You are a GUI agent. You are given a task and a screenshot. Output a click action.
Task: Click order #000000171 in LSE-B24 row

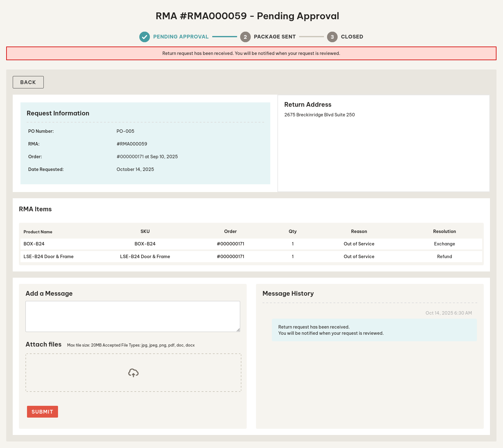tap(230, 257)
